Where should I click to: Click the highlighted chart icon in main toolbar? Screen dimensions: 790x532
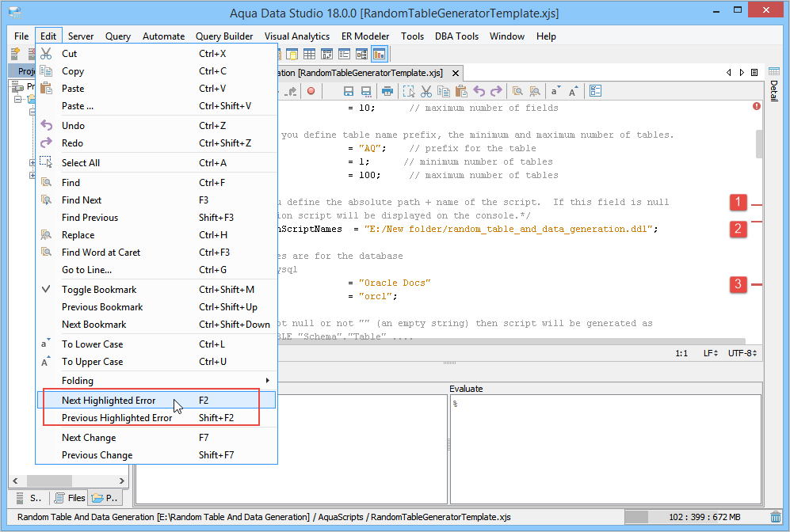(379, 54)
